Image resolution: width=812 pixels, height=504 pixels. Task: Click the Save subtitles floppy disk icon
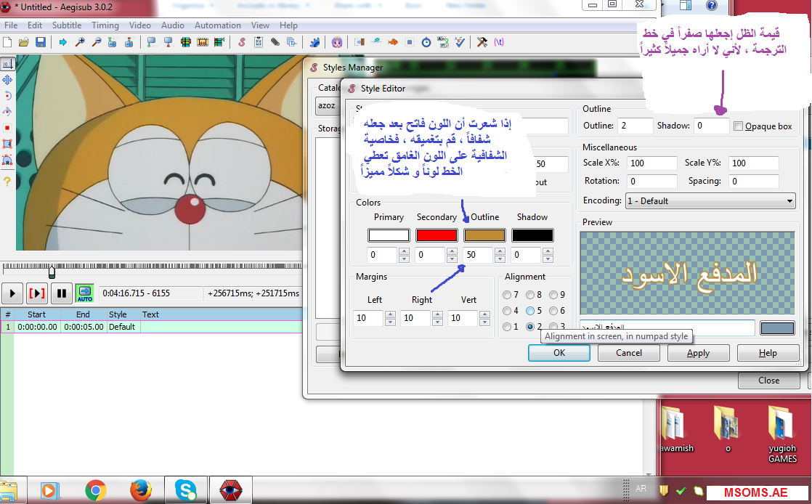click(x=41, y=42)
